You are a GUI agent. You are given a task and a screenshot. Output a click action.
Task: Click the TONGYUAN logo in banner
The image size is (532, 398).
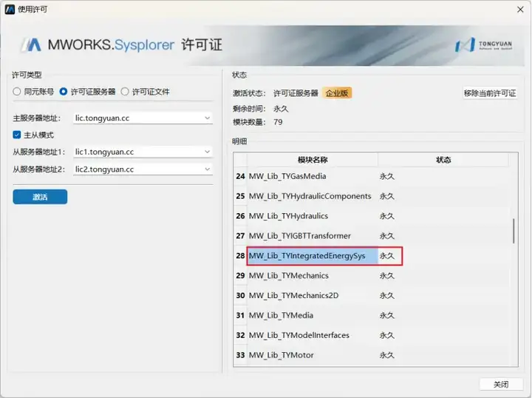[483, 45]
